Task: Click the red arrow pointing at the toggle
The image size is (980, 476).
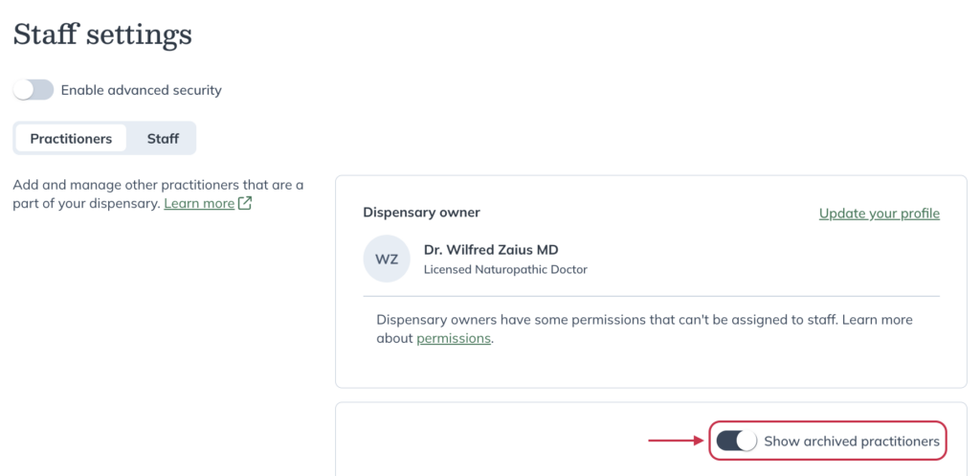Action: (x=677, y=441)
